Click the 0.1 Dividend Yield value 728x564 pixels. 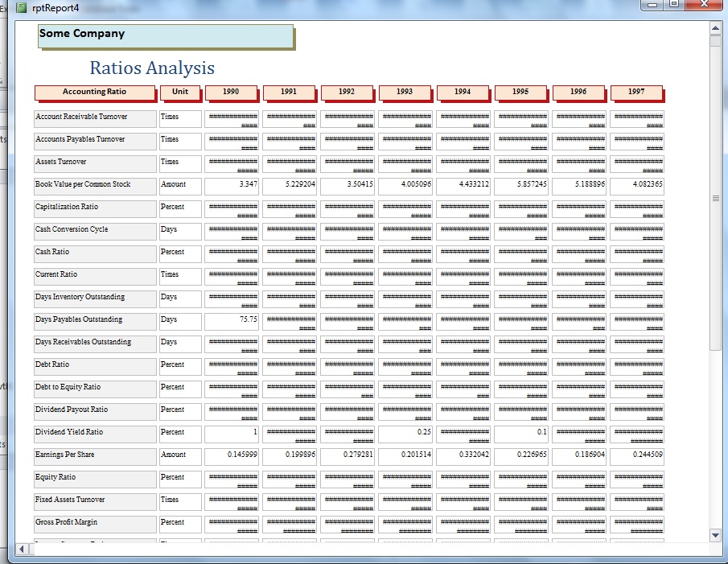click(521, 434)
